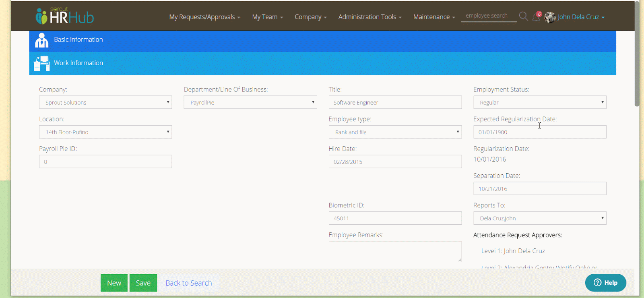Click the Biometric ID field
Viewport: 644px width, 298px height.
[395, 218]
